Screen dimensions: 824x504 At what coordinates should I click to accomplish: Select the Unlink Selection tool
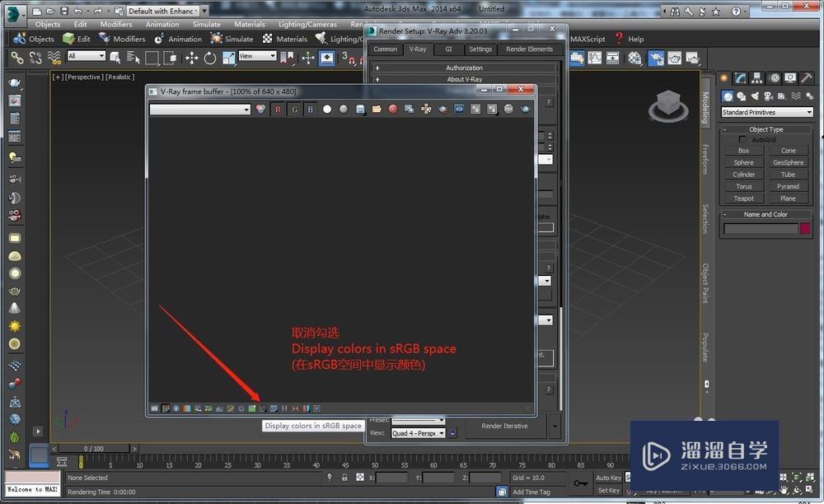35,58
